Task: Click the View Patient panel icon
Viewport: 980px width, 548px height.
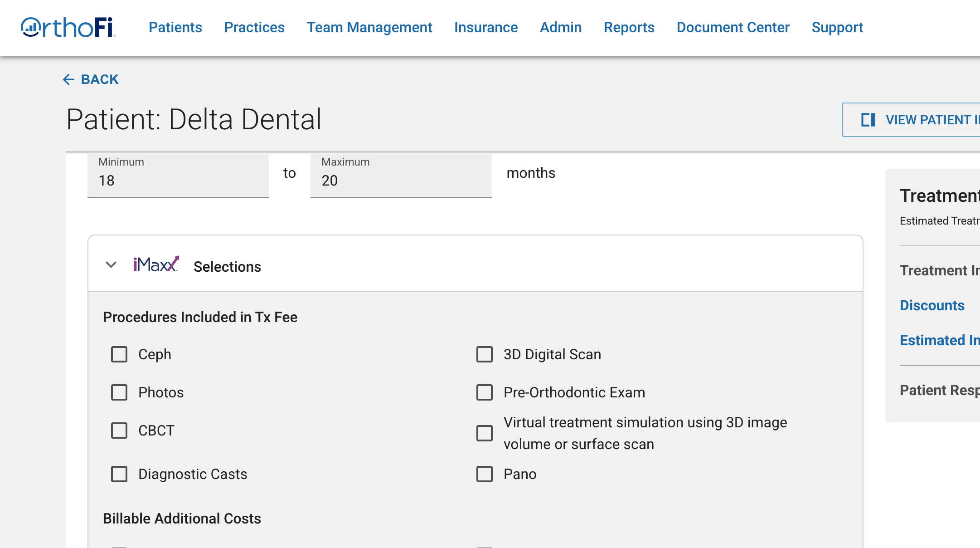Action: [868, 120]
